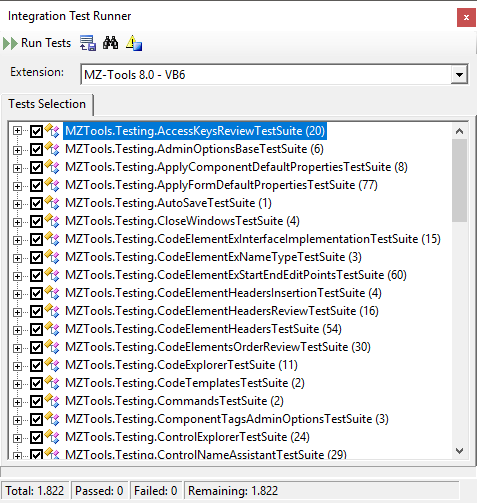The image size is (477, 503).
Task: Toggle the CodeTemplatesTestSuite checkbox
Action: tap(36, 383)
